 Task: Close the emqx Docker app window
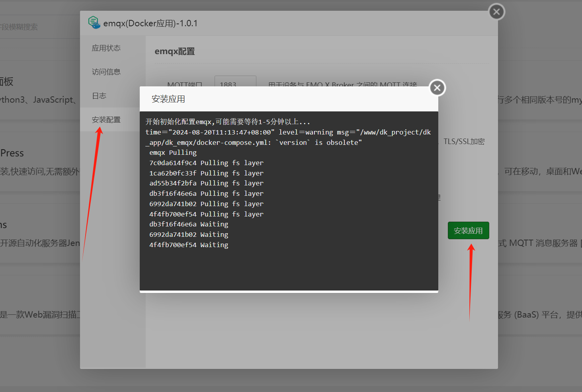pos(496,12)
